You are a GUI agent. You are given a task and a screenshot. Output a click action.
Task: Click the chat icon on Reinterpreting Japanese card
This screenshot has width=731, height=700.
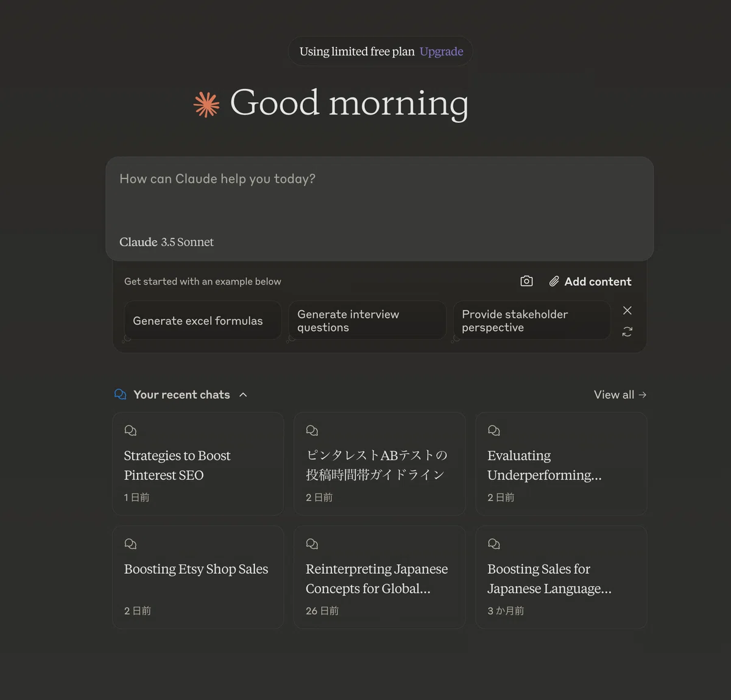coord(312,544)
